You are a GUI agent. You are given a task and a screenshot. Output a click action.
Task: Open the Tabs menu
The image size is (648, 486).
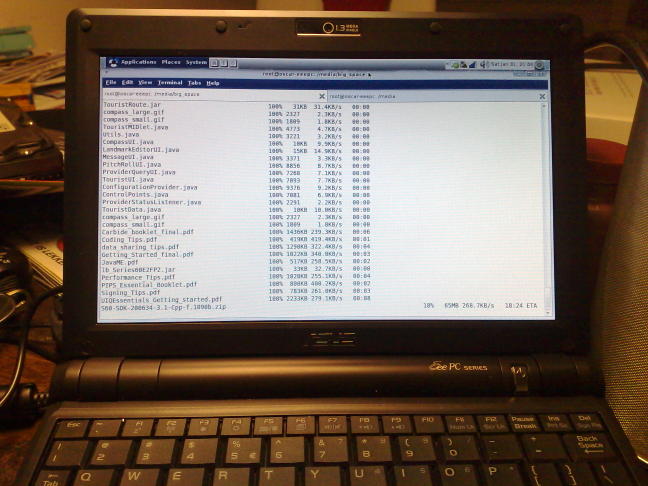tap(193, 82)
